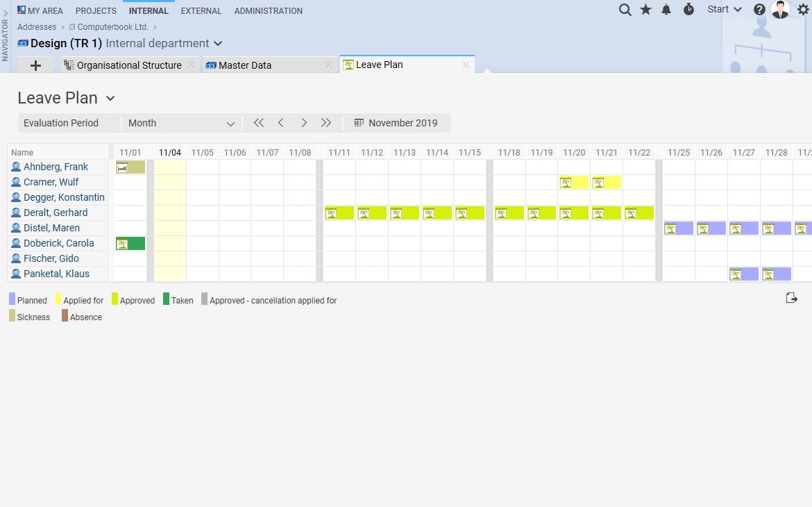Screen dimensions: 812x507
Task: Click the Taken legend color swatch
Action: pyautogui.click(x=167, y=299)
